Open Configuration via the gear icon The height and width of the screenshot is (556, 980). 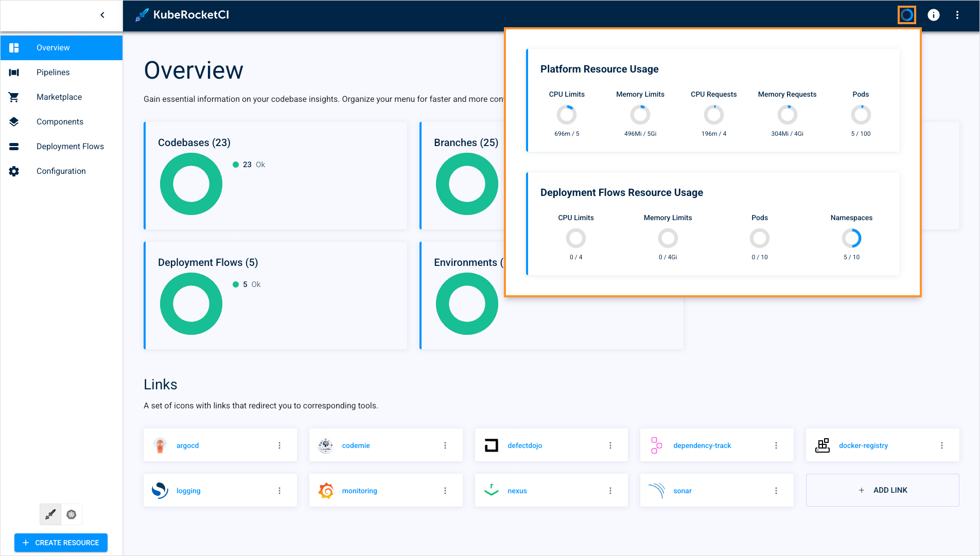coord(14,171)
